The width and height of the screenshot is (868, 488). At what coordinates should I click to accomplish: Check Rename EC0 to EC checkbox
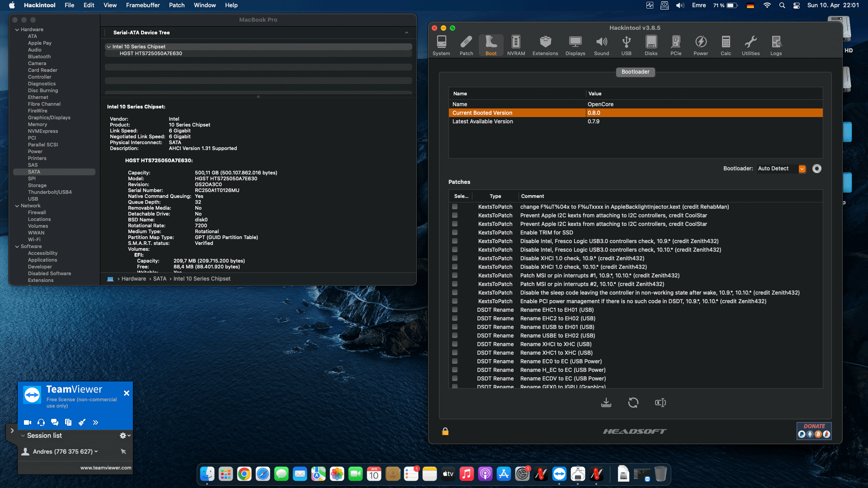pos(455,361)
